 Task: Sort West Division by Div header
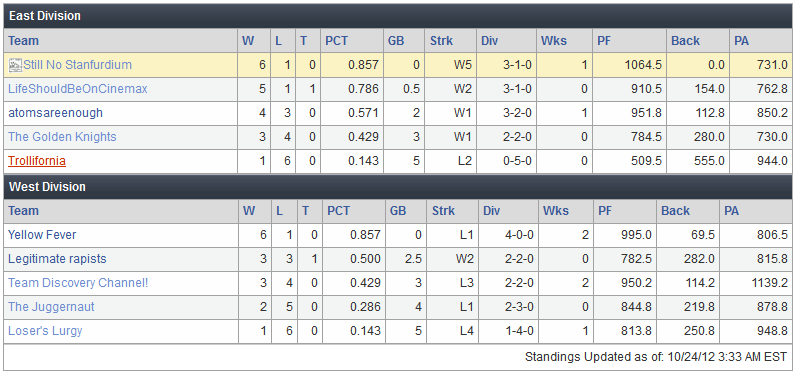point(491,211)
